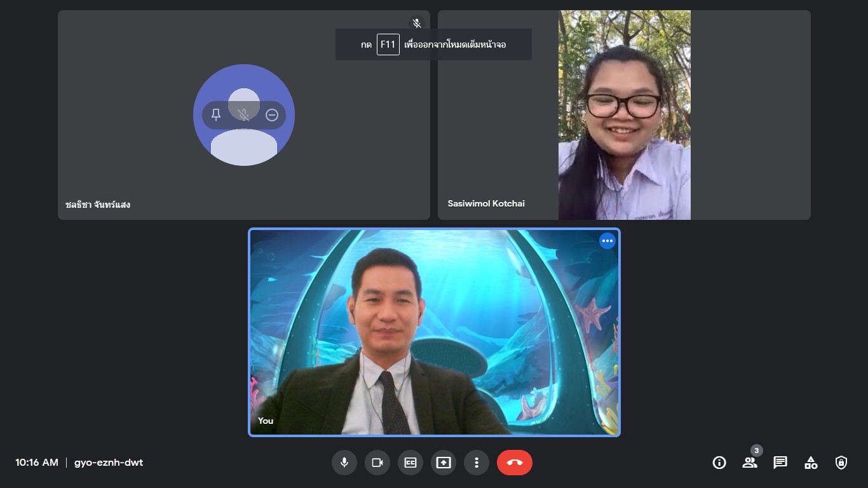Viewport: 868px width, 488px height.
Task: Open more options in the bottom bar
Action: click(x=476, y=463)
